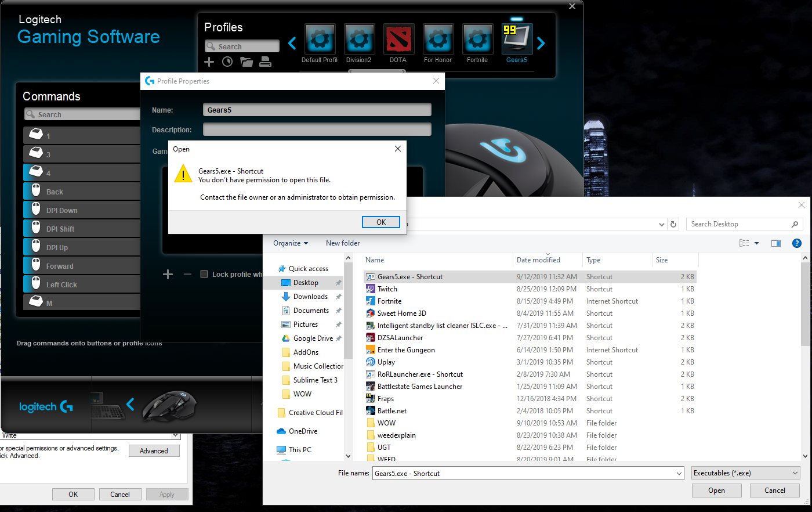Click the profile Description field
The height and width of the screenshot is (512, 812).
click(317, 129)
